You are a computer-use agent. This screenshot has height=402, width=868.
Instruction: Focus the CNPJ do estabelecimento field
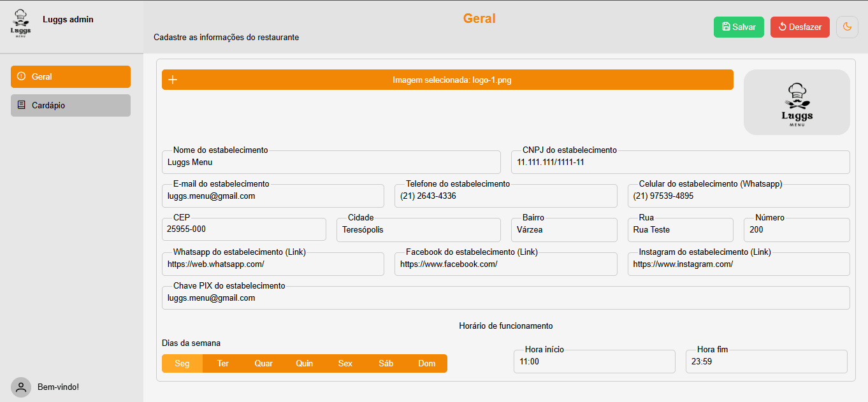click(x=681, y=162)
